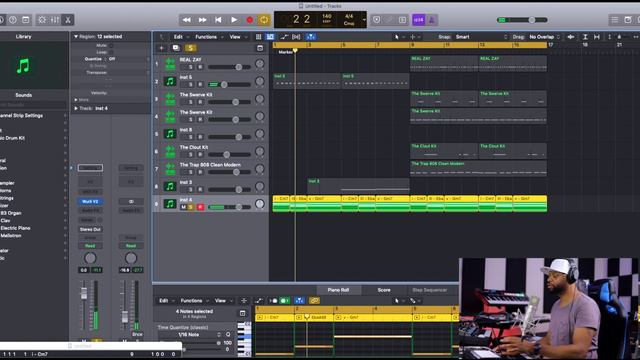Screen dimensions: 640x360
Task: Open the Piano Roll Functions menu
Action: [x=191, y=300]
